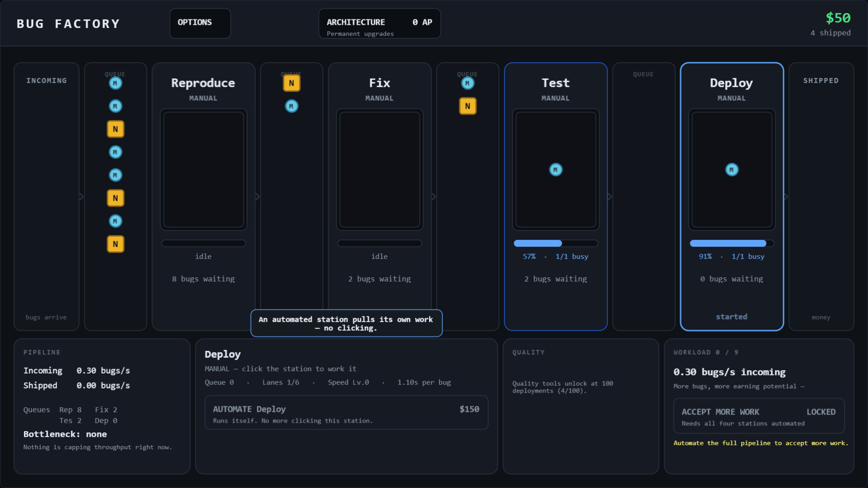Screen dimensions: 868x488
Task: Click the automated station tooltip
Action: 346,323
